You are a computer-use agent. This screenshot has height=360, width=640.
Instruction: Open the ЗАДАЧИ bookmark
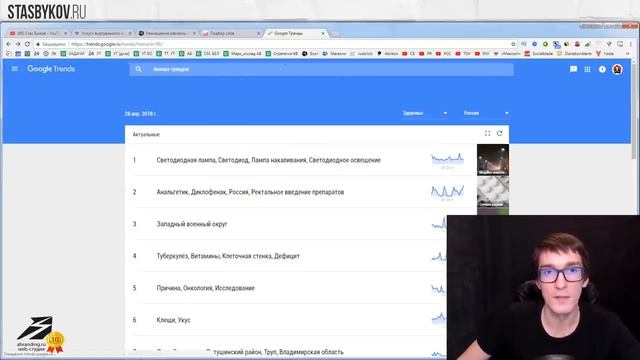[x=73, y=53]
